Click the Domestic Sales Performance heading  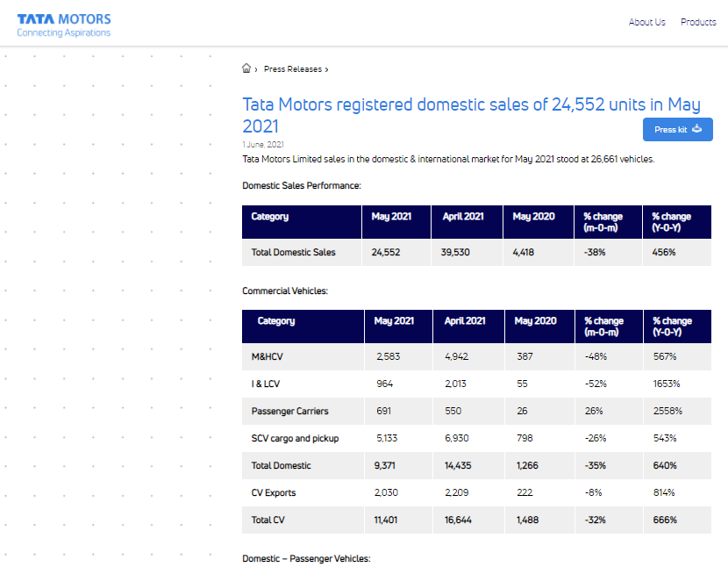tap(302, 185)
